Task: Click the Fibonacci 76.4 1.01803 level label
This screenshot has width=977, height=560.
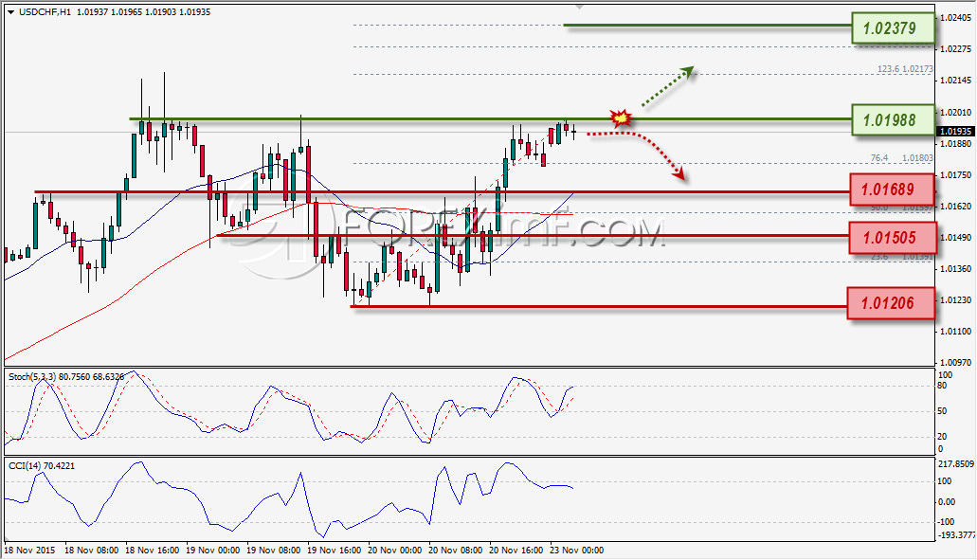Action: point(901,158)
